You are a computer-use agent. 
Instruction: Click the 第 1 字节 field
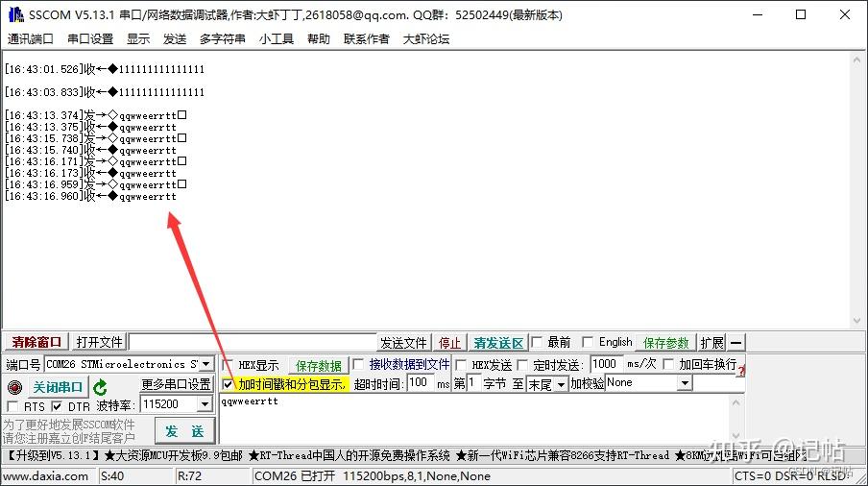474,382
